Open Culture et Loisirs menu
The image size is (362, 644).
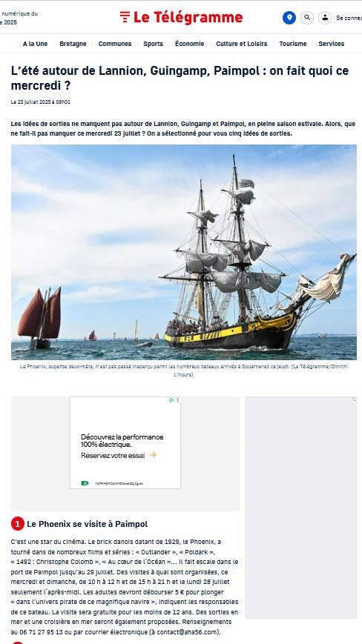point(242,44)
